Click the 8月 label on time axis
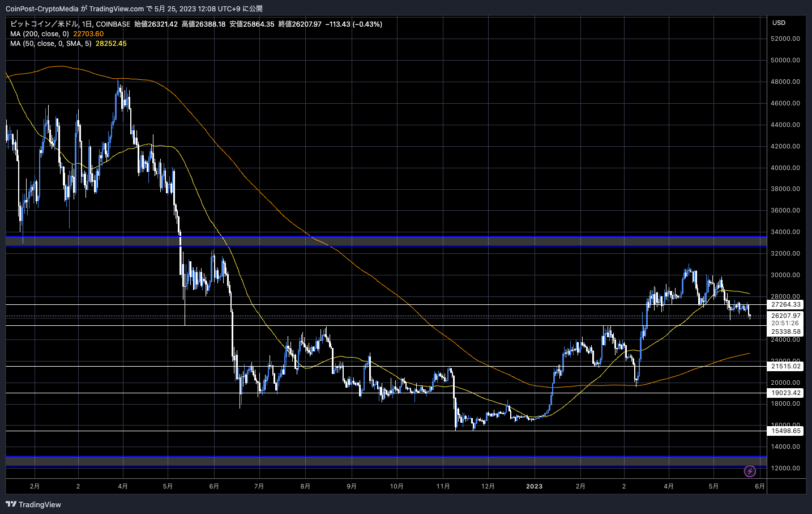The height and width of the screenshot is (514, 812). point(305,486)
